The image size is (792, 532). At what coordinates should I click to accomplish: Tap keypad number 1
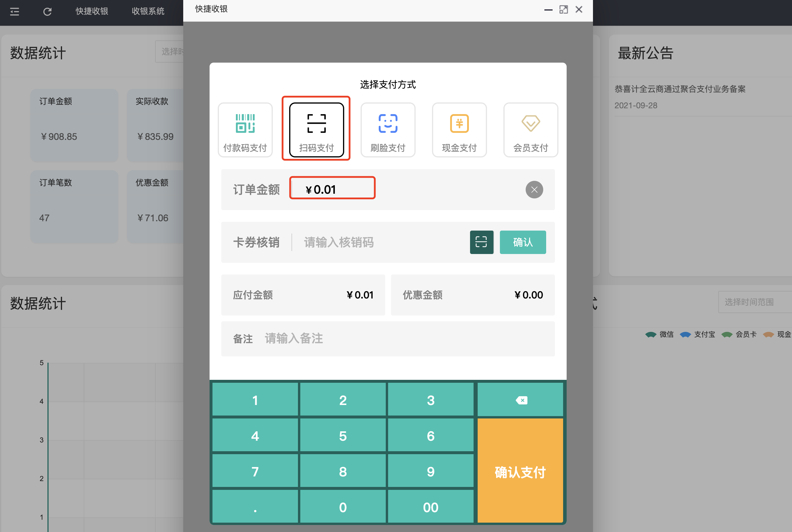(x=255, y=400)
